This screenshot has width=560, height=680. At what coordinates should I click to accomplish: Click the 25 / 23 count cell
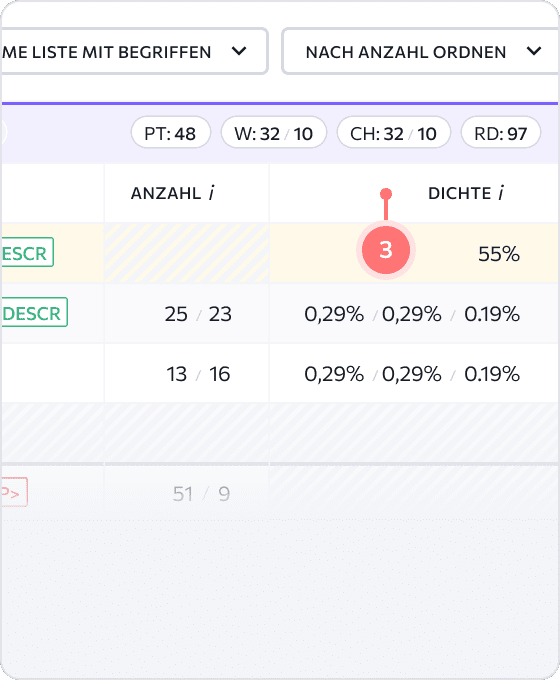[x=198, y=314]
